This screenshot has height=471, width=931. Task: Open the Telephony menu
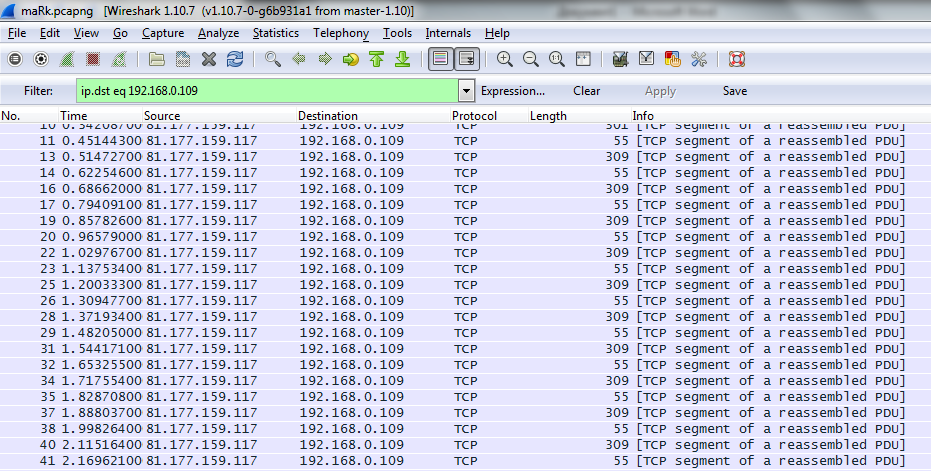tap(341, 33)
